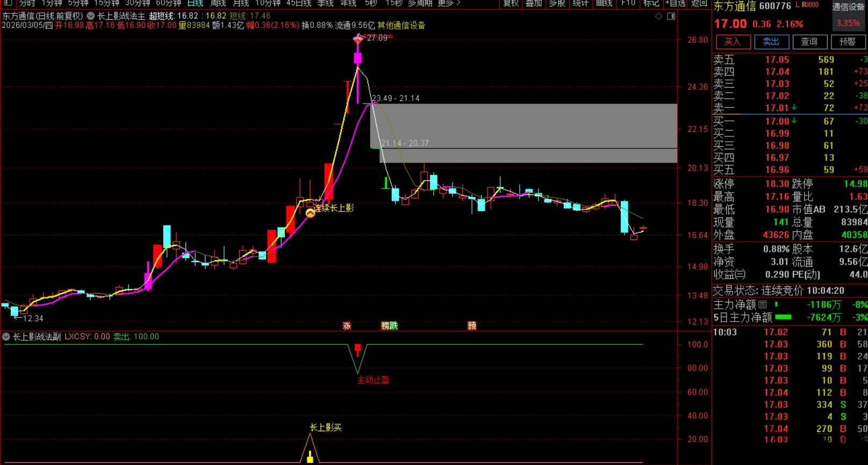Toggle the top-left window layout icon

(8, 3)
